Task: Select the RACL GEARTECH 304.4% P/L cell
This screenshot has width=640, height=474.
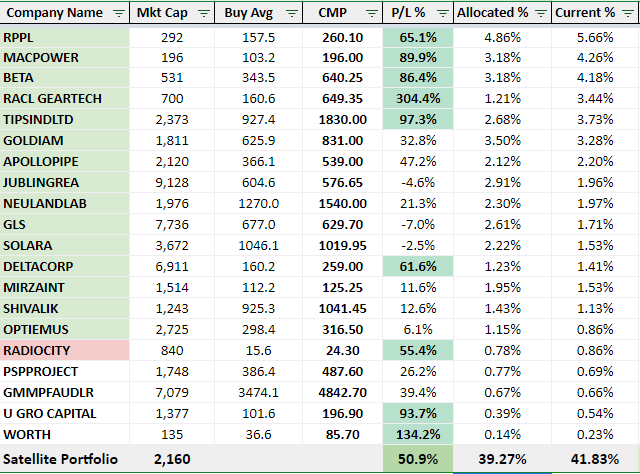Action: [x=417, y=99]
